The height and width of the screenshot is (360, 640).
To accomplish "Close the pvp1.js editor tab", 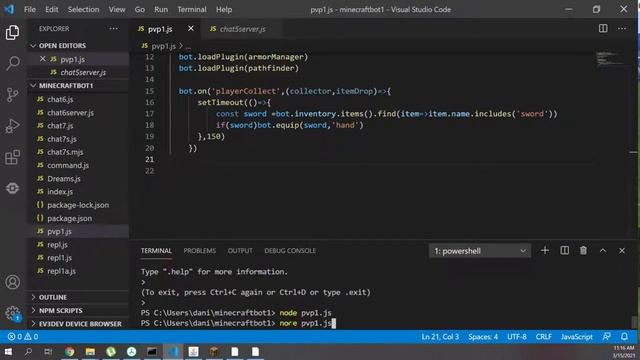I will click(x=191, y=29).
